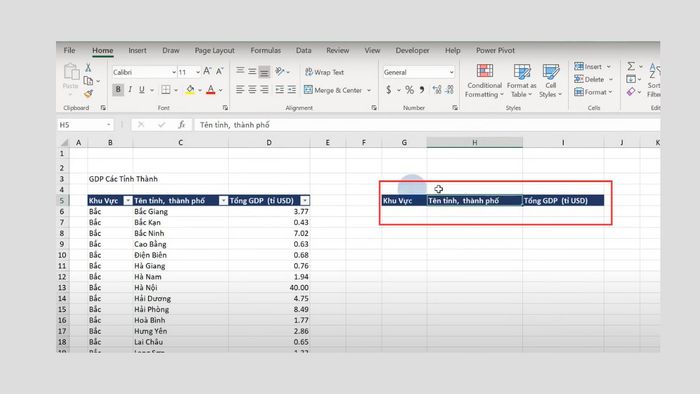Open the Merge & Center dropdown arrow
Image resolution: width=700 pixels, height=394 pixels.
click(369, 90)
